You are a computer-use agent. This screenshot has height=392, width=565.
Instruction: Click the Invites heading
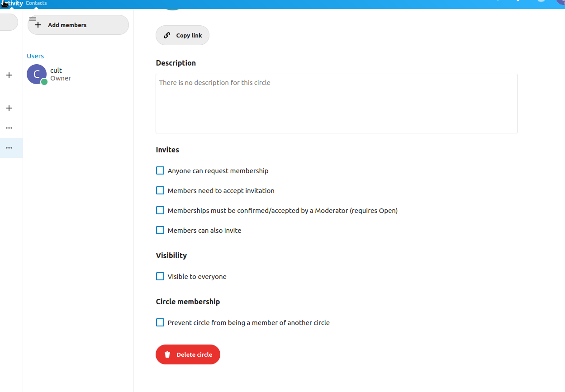167,150
